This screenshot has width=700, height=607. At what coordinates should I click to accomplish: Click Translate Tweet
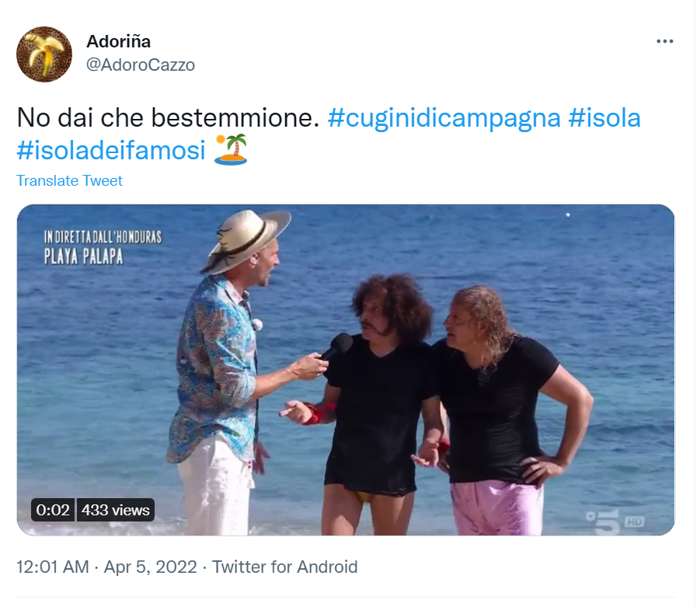coord(69,180)
